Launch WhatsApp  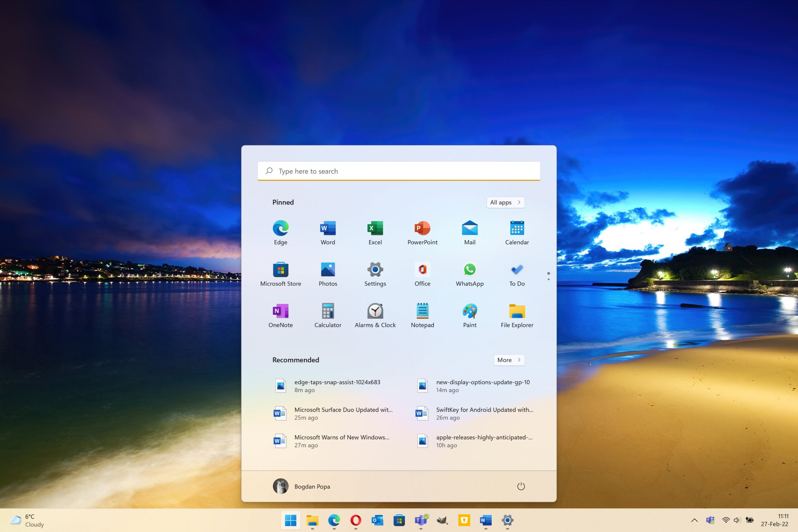pyautogui.click(x=469, y=274)
